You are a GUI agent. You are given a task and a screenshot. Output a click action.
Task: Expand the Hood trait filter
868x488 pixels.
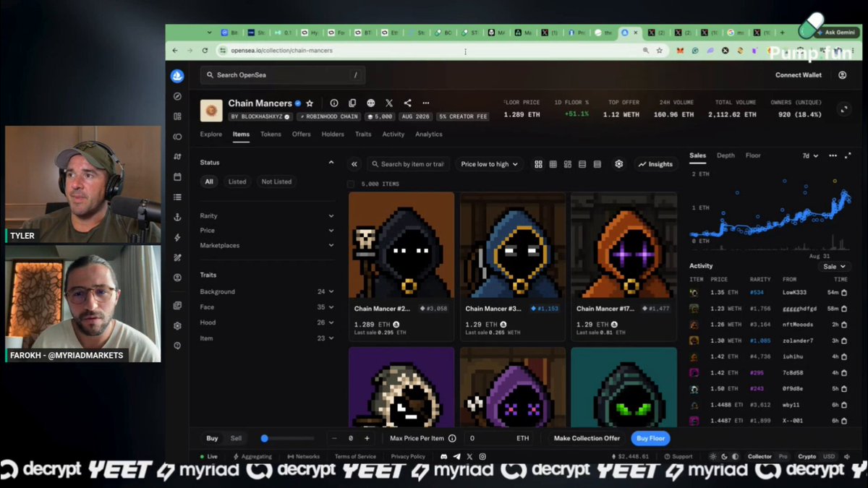pos(267,322)
